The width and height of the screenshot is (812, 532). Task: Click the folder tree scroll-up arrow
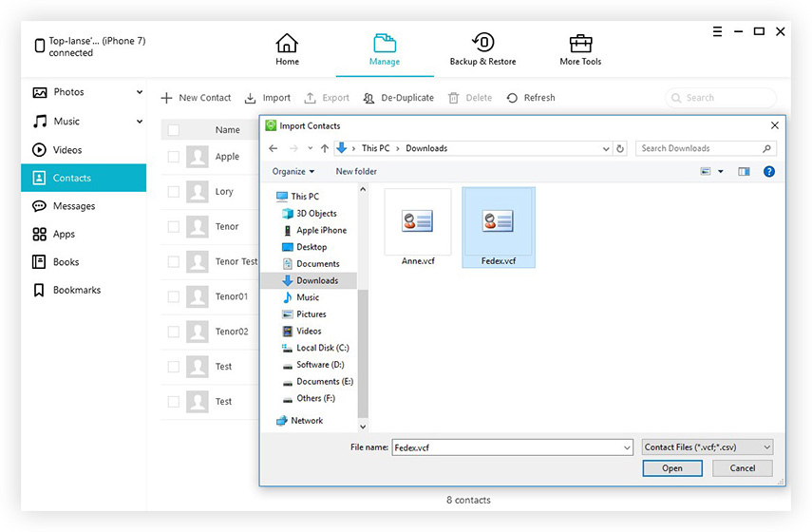363,190
